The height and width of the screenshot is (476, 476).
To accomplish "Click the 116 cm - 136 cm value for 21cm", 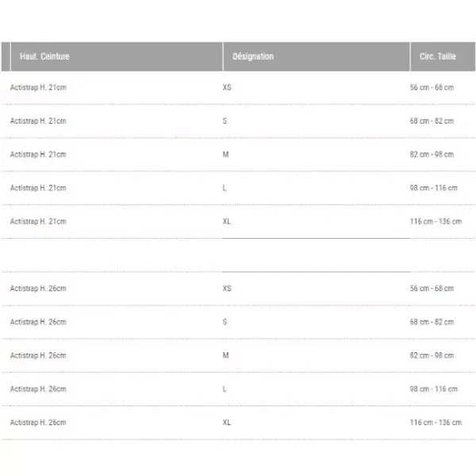I will point(436,221).
